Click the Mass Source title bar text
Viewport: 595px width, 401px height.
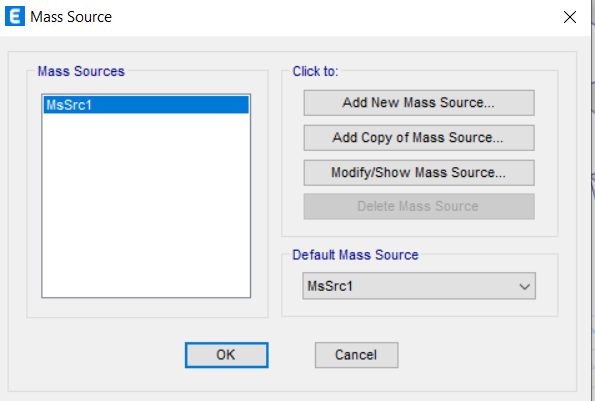coord(71,17)
